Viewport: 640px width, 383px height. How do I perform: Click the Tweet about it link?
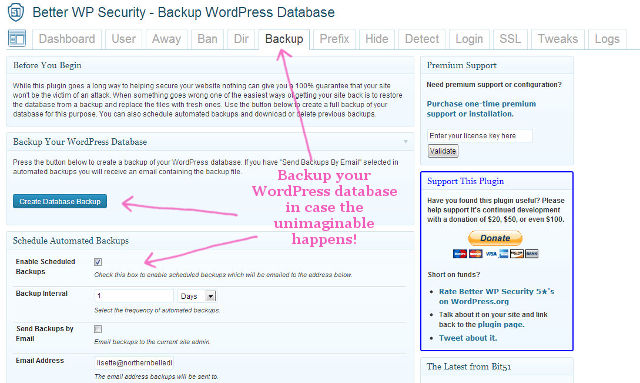pyautogui.click(x=468, y=338)
